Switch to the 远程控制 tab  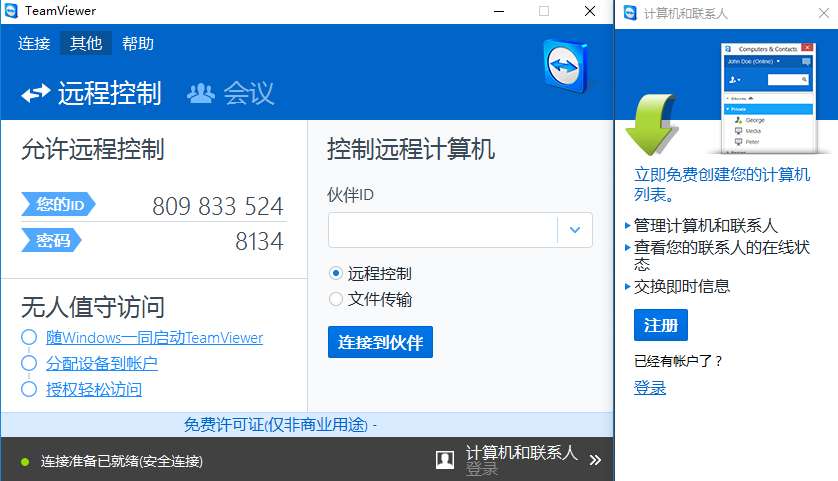tap(91, 94)
